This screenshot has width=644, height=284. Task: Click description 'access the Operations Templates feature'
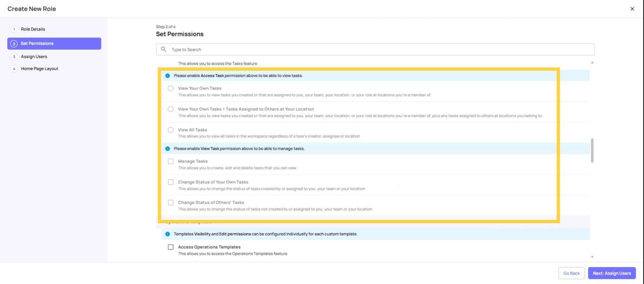point(233,254)
